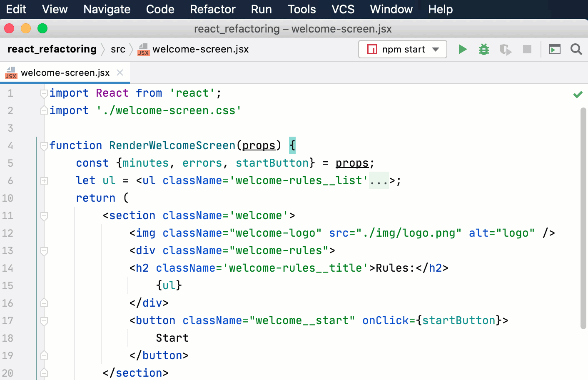Collapse the import React statement

coord(44,92)
